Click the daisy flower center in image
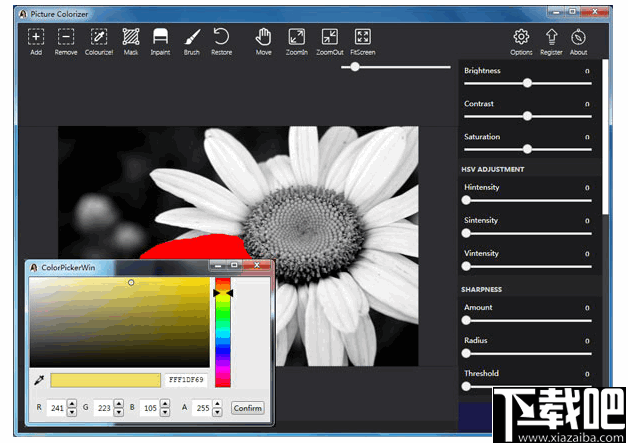 tap(303, 232)
